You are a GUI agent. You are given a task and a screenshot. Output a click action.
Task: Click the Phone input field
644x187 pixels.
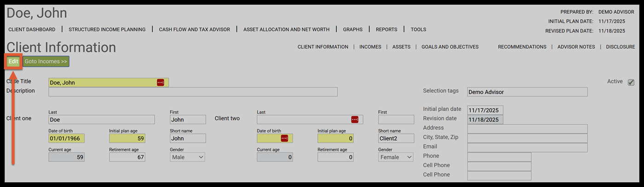tap(499, 157)
